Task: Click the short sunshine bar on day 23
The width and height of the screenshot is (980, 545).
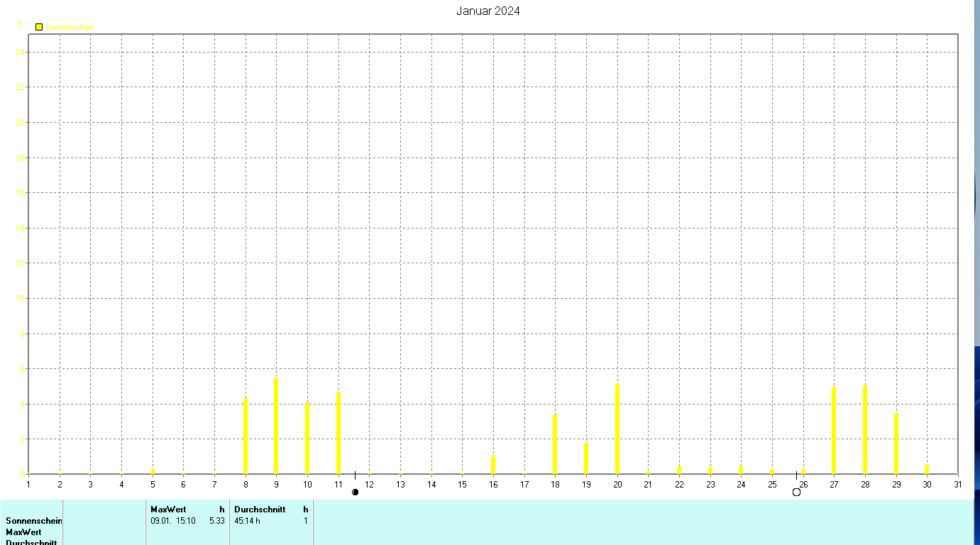Action: (x=710, y=470)
